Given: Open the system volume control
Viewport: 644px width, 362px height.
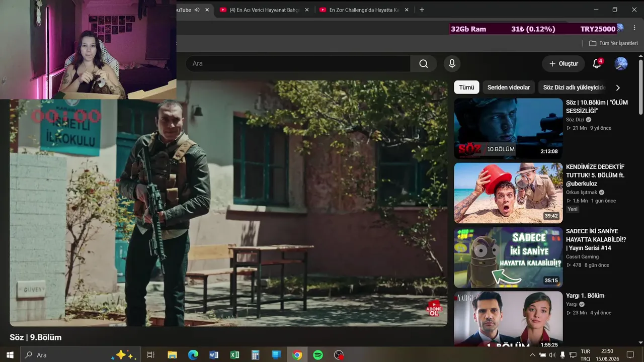Looking at the screenshot, I should 552,355.
